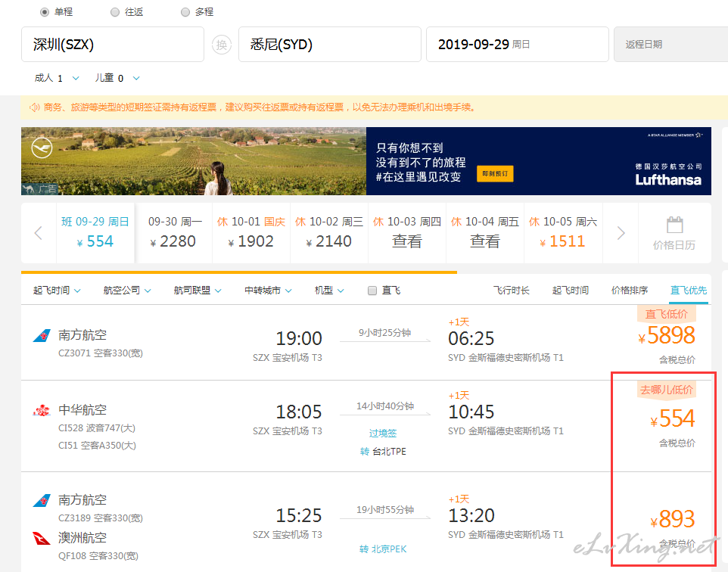Select the 单程 one-way radio button

tap(45, 12)
